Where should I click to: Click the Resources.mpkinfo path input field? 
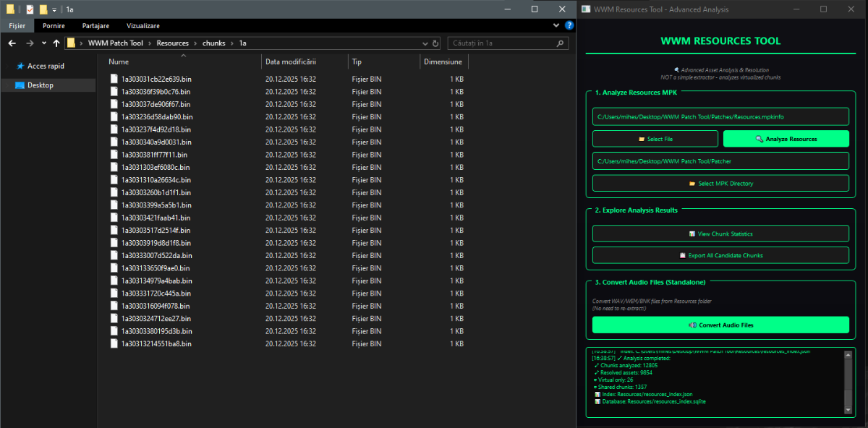click(720, 116)
